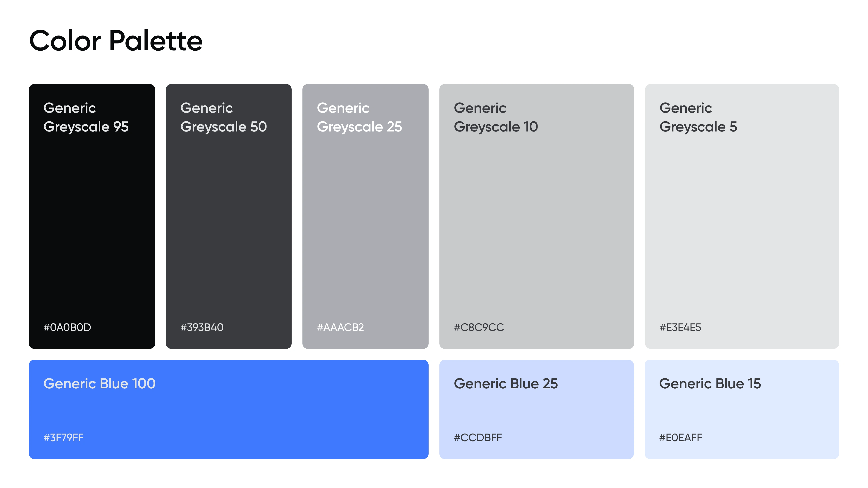868x488 pixels.
Task: Select the #C8C9CC hex label
Action: pyautogui.click(x=479, y=327)
